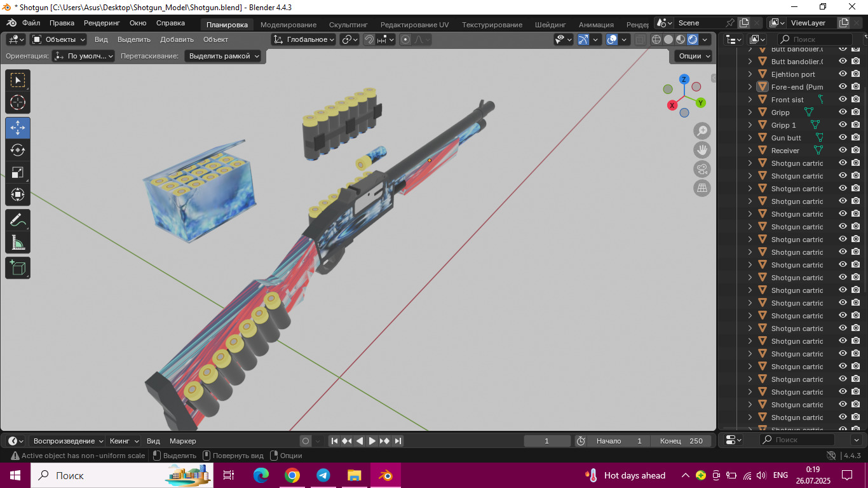
Task: Switch to material preview shading
Action: pyautogui.click(x=681, y=39)
